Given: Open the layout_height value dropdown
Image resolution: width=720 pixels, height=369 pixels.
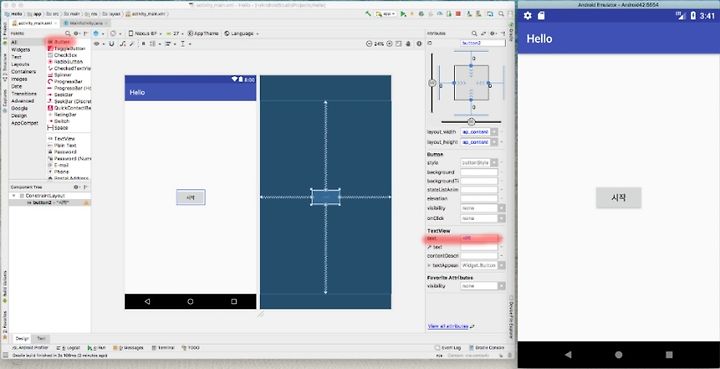Looking at the screenshot, I should click(494, 142).
